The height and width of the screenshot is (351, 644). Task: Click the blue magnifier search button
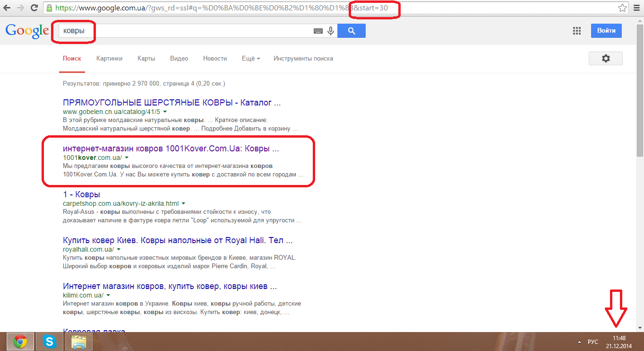coord(351,31)
